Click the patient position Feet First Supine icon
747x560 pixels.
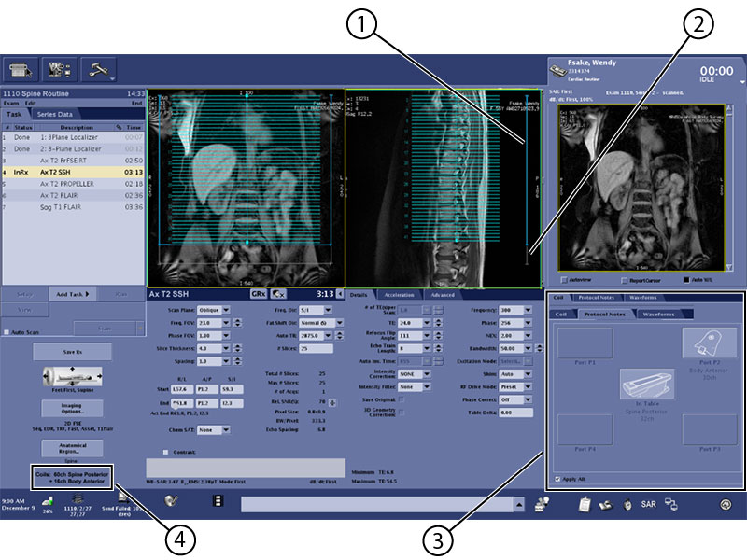coord(72,379)
